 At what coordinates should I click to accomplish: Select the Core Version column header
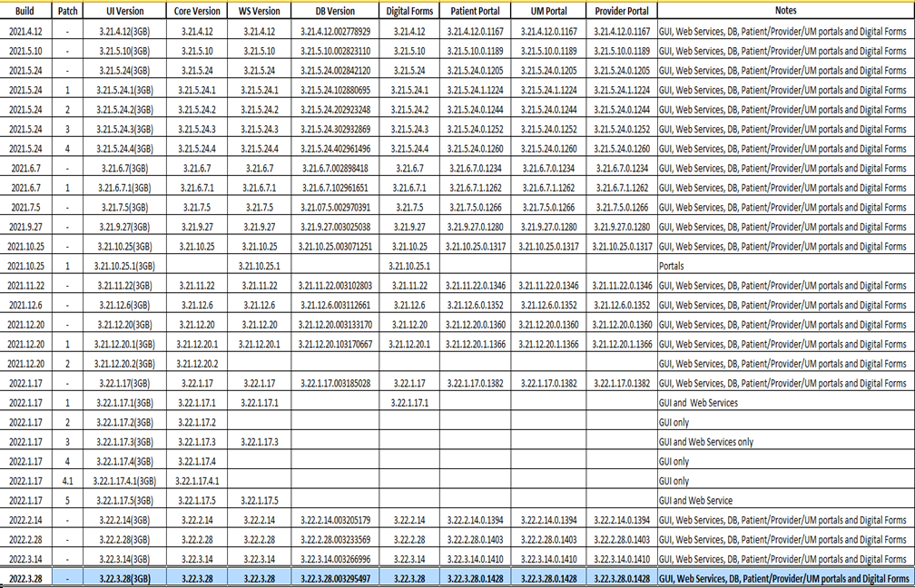point(196,11)
